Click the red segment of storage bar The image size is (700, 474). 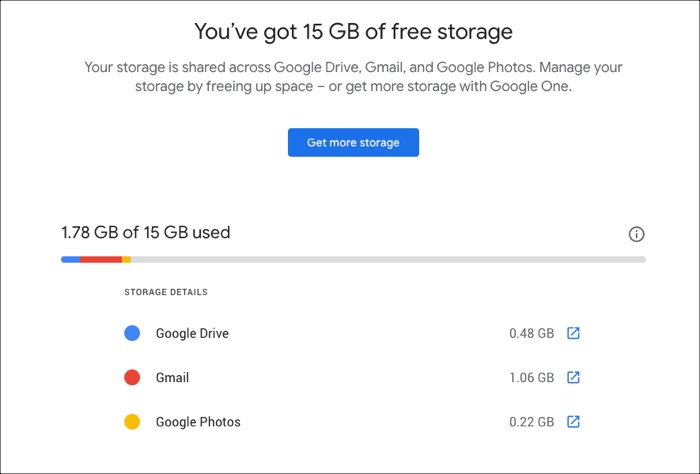[101, 259]
